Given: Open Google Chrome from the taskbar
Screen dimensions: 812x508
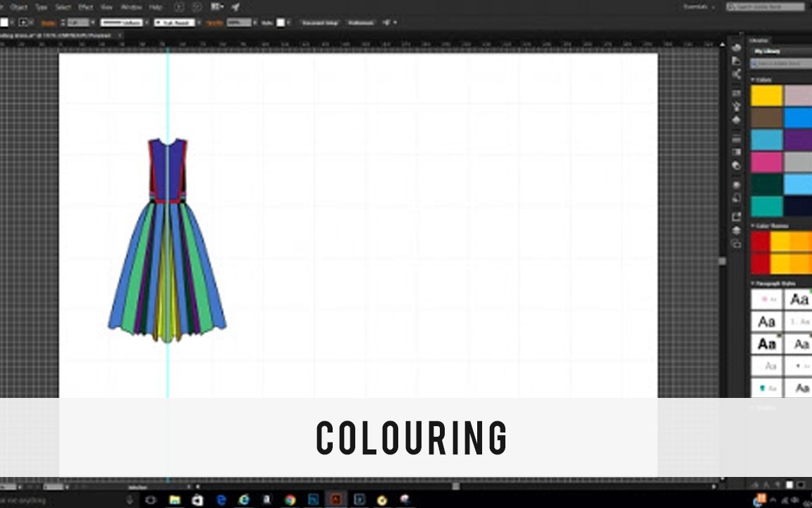Looking at the screenshot, I should (x=290, y=500).
